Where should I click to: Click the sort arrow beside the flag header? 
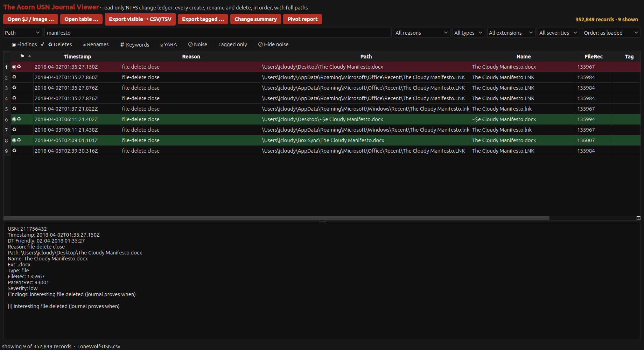pos(30,56)
